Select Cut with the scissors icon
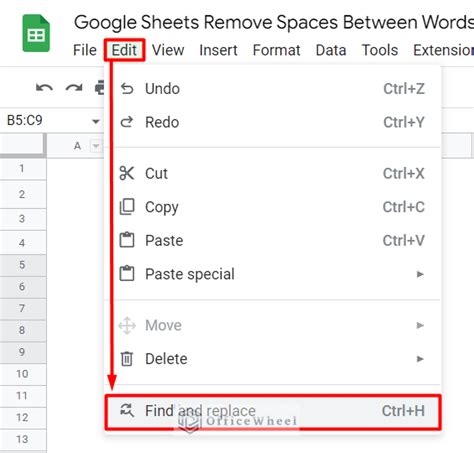Screen dimensions: 474x453 tap(127, 173)
